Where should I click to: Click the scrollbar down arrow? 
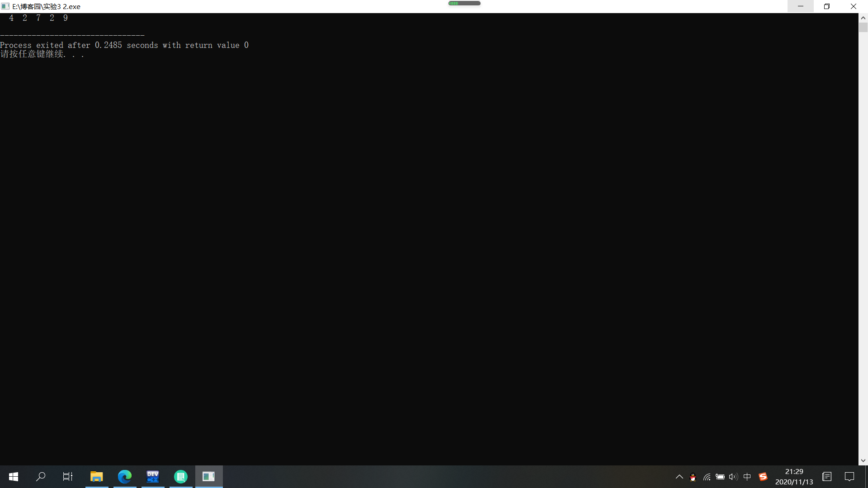click(x=863, y=460)
